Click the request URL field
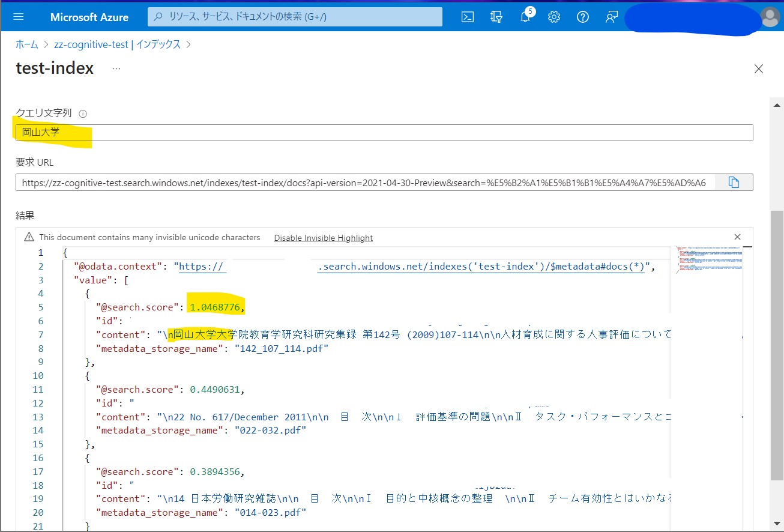The image size is (784, 532). pos(365,183)
